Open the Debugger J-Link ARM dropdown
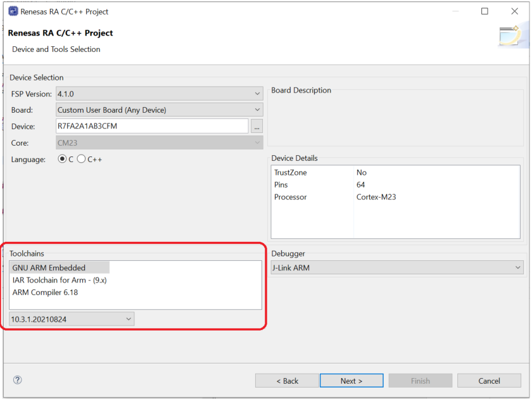The image size is (532, 399). (x=397, y=268)
